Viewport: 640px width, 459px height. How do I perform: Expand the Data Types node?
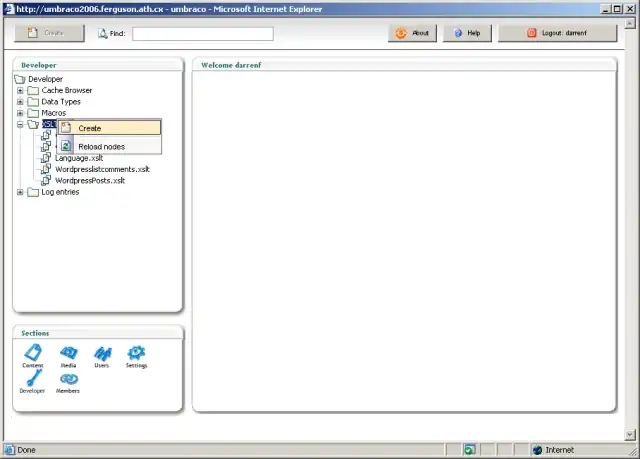[x=20, y=102]
